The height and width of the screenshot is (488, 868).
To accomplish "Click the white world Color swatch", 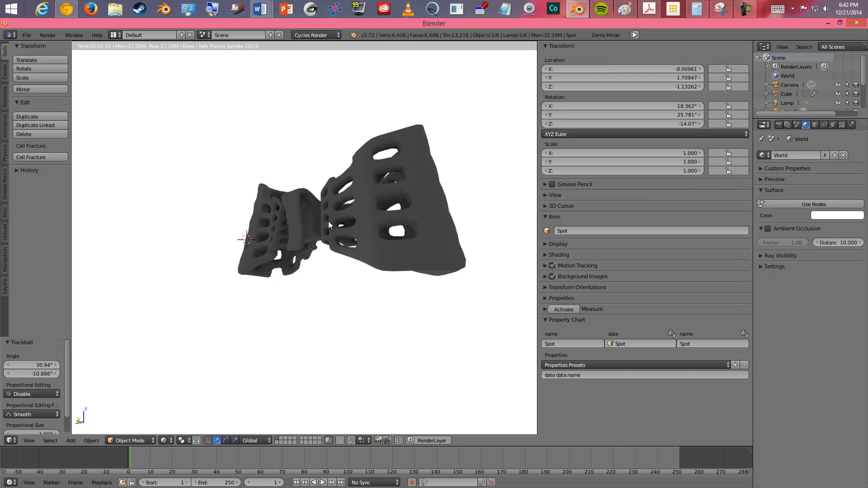I will [837, 215].
